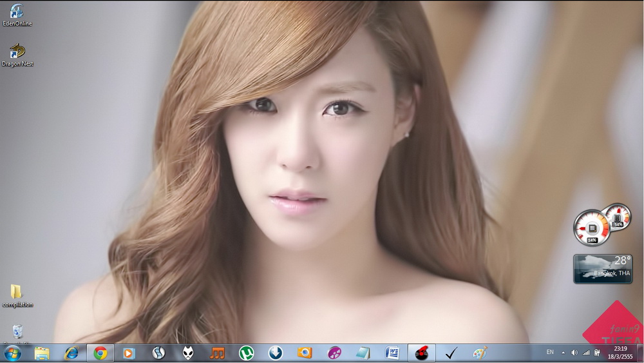
Task: Click the power battery tray icon
Action: click(x=597, y=353)
